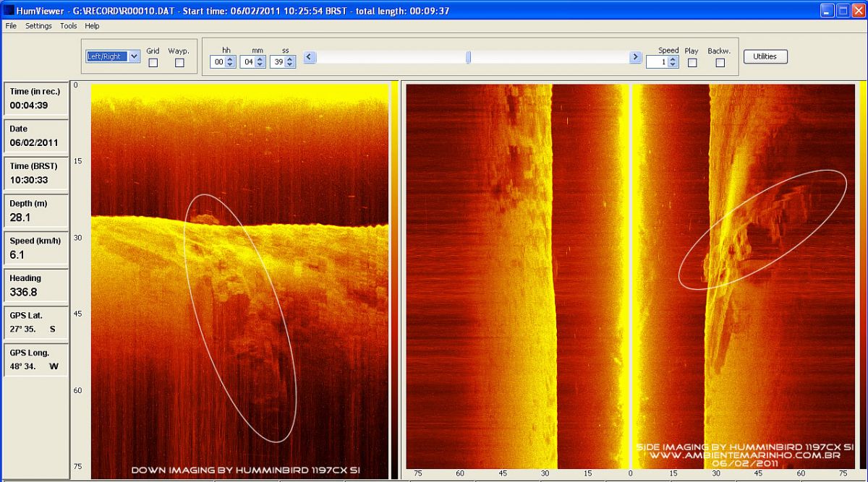The width and height of the screenshot is (868, 482).
Task: Open the Help menu
Action: point(92,26)
